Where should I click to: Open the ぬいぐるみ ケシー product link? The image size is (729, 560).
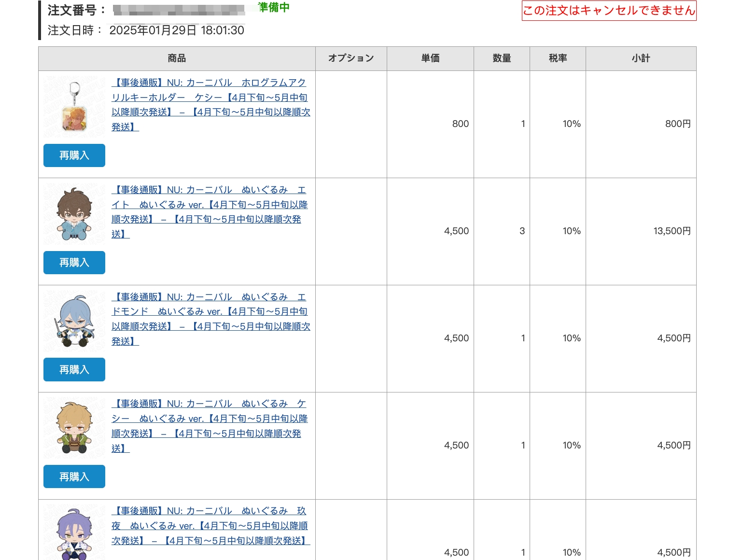210,426
